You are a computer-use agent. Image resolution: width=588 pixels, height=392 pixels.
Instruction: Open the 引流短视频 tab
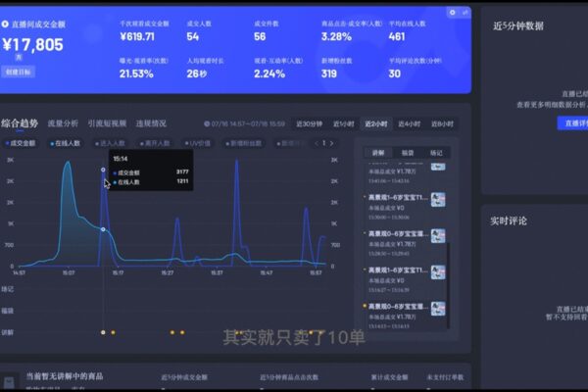click(107, 123)
